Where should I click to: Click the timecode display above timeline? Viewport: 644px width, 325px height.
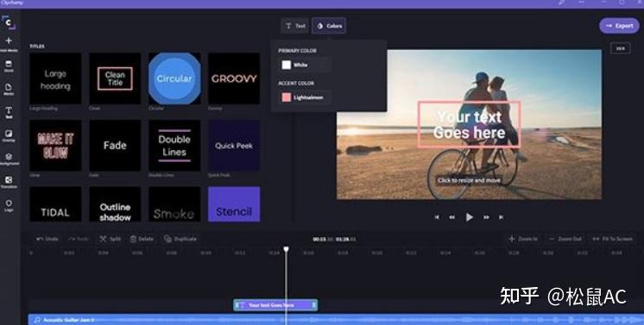(x=334, y=239)
